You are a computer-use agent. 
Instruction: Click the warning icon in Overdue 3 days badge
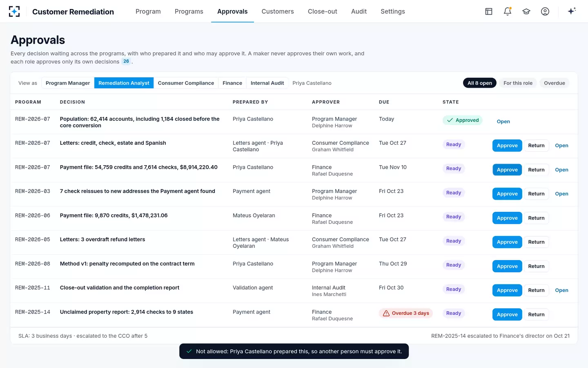click(386, 313)
